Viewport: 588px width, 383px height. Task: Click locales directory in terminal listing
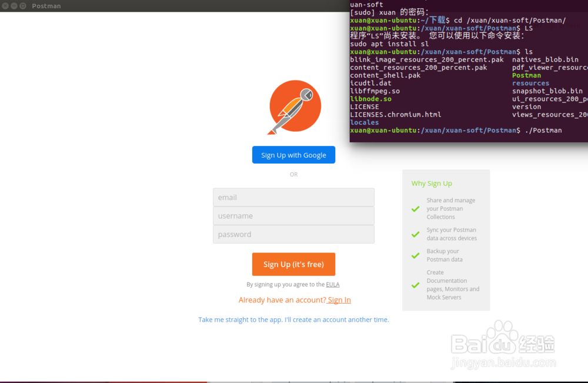coord(365,122)
